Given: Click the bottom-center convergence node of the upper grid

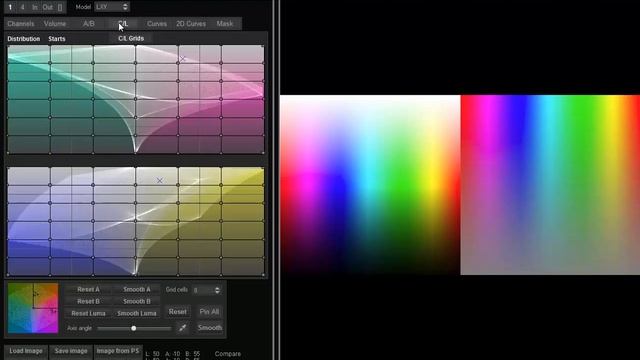Looking at the screenshot, I should [136, 153].
